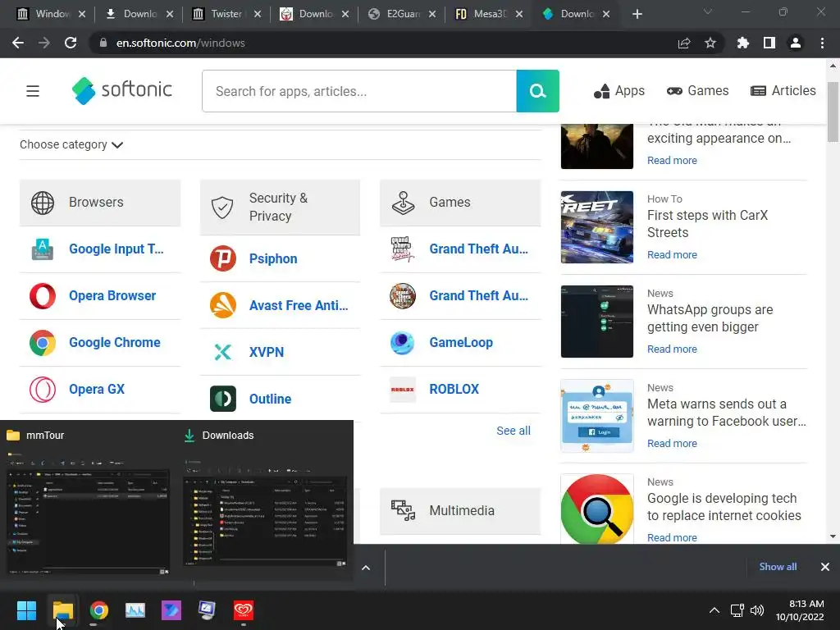The height and width of the screenshot is (630, 840).
Task: Open the Chrome extensions puzzle icon
Action: click(x=743, y=43)
